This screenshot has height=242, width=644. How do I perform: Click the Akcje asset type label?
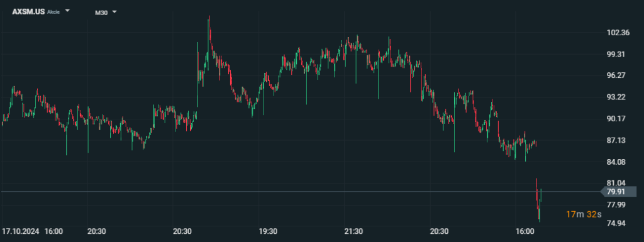point(53,13)
